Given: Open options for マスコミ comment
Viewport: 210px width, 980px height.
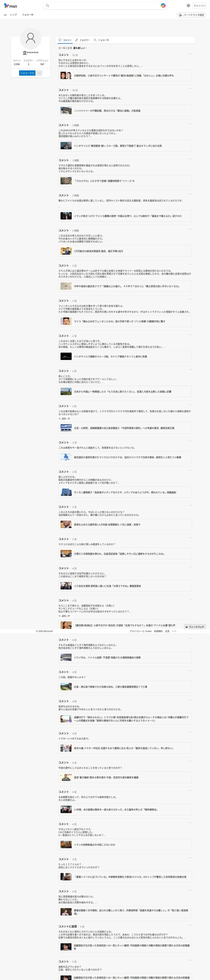Looking at the screenshot, I should point(190,538).
